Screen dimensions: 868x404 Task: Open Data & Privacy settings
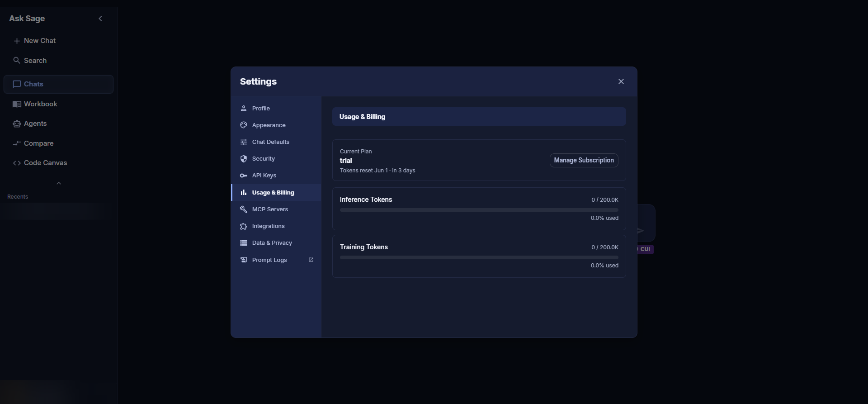pos(276,243)
